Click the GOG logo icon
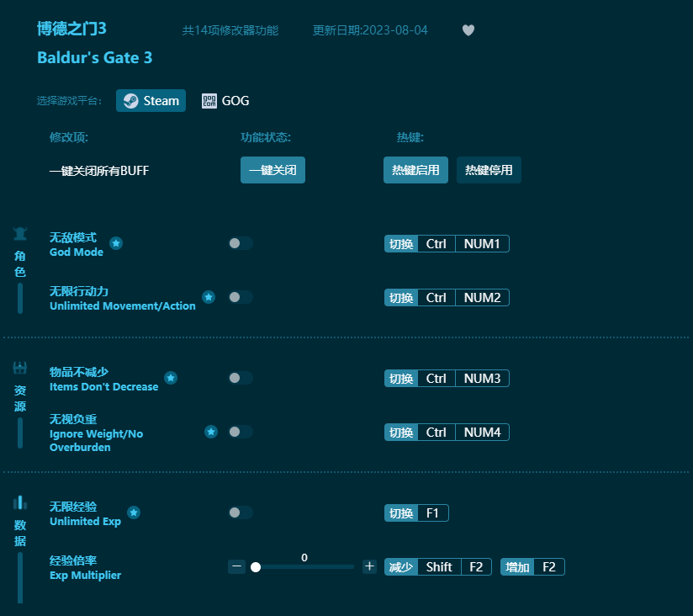The image size is (693, 616). (208, 100)
